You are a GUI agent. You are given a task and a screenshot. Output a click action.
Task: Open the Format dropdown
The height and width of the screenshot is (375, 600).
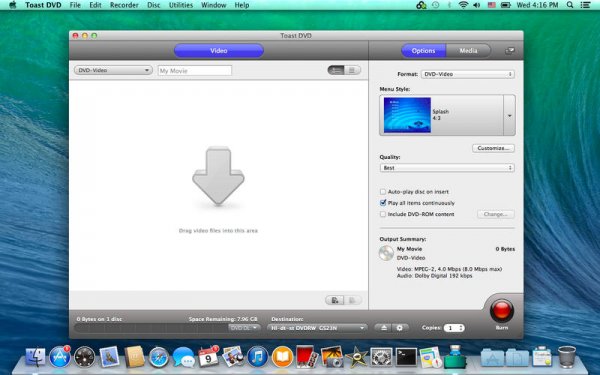pyautogui.click(x=468, y=74)
